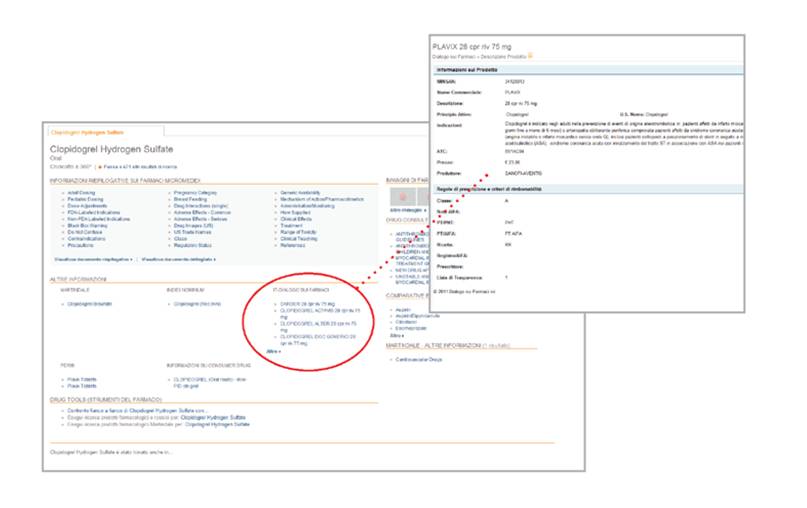Viewport: 807px width, 508px height.
Task: Open Mechanism of Action/Pharmacokinetics link
Action: (322, 199)
